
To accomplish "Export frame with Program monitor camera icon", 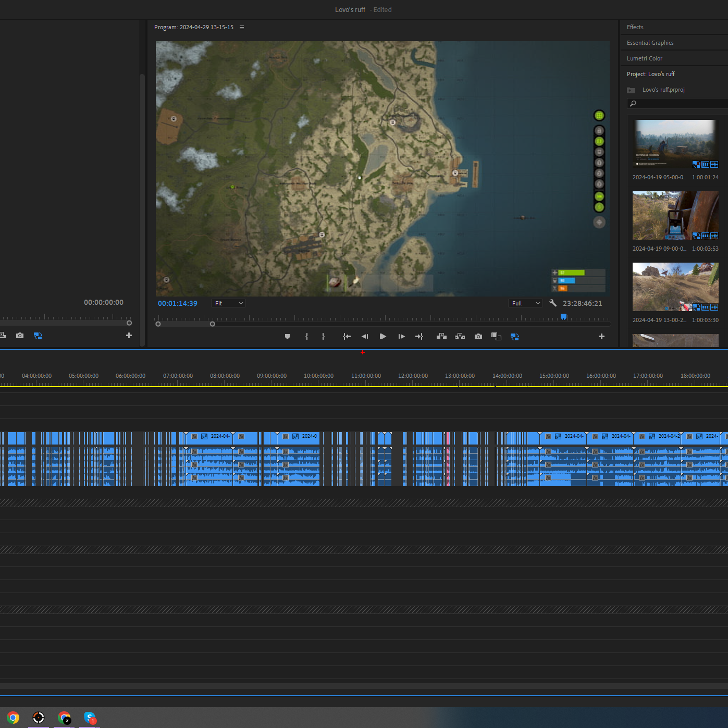I will coord(478,337).
